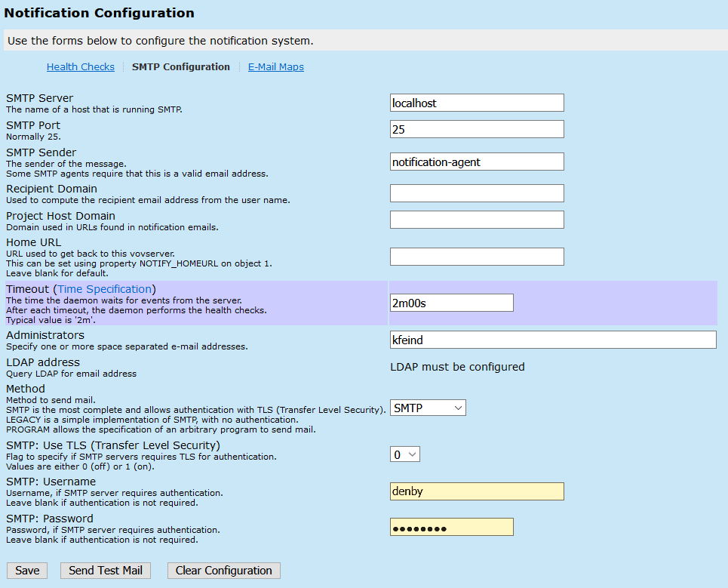
Task: Open the Time Specification link
Action: click(x=105, y=289)
